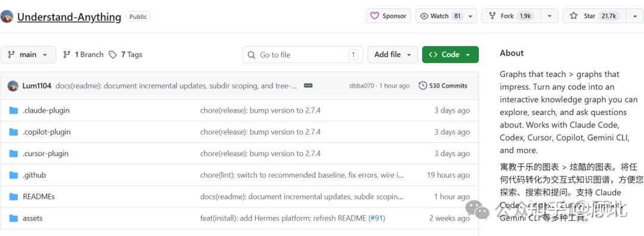
Task: Click the folder icon for .cursor-plugin
Action: (x=14, y=154)
